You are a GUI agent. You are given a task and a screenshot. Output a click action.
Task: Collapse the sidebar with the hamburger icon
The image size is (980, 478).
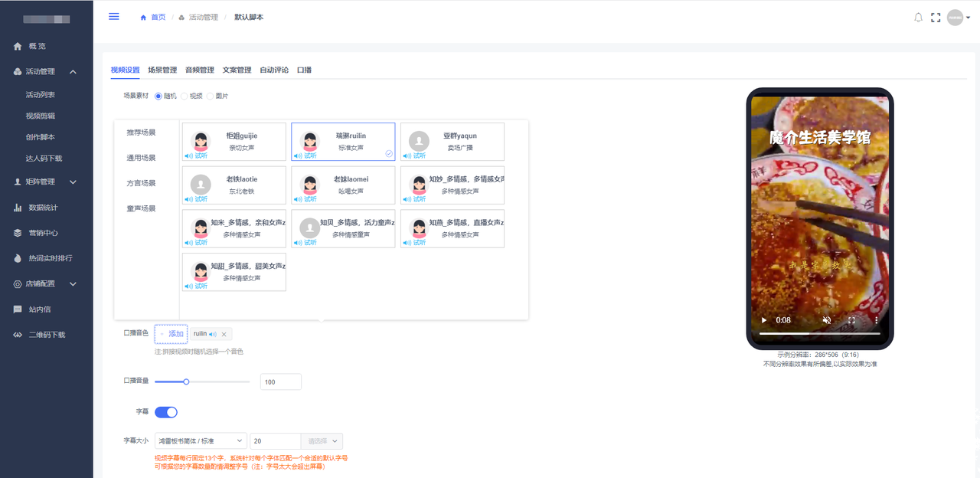114,16
